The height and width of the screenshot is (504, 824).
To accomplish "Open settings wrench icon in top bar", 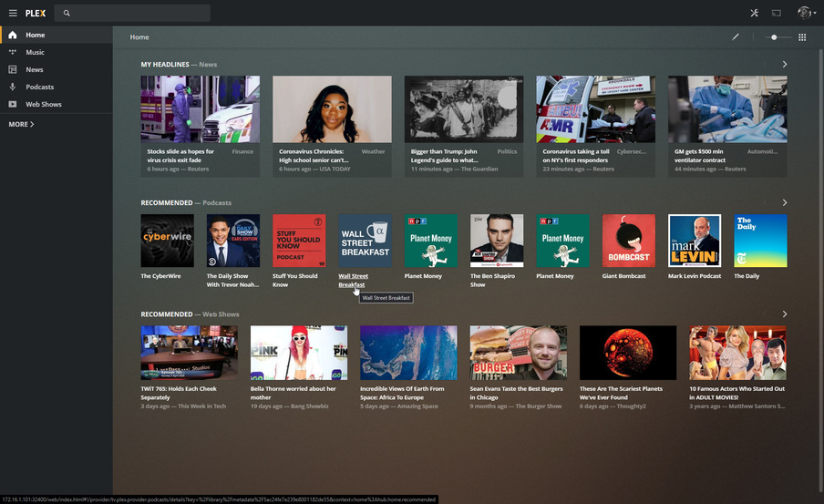I will 754,13.
